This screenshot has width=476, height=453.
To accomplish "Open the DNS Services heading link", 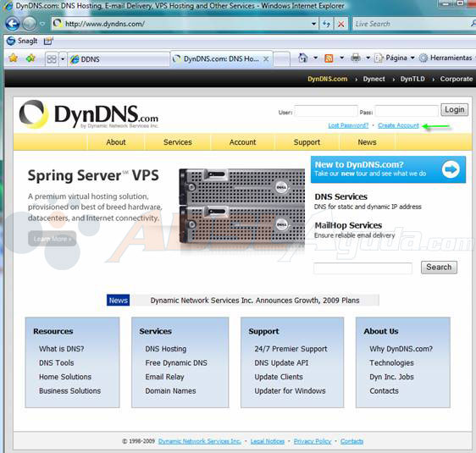I will click(340, 196).
